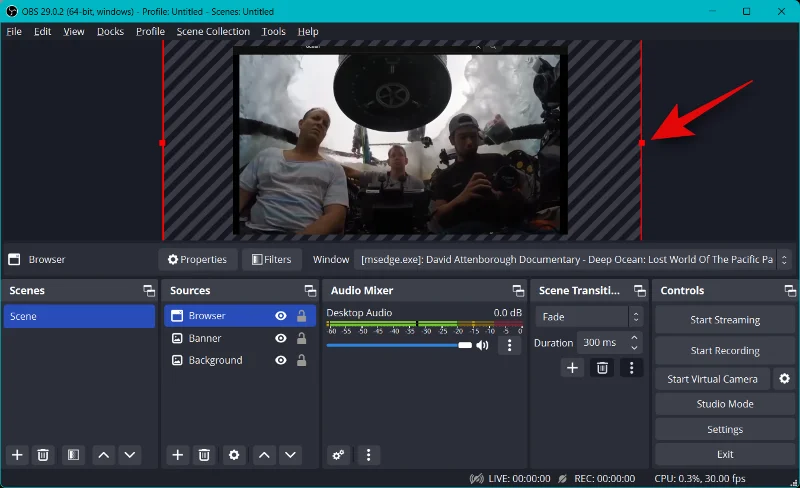Select the Banner source

click(x=240, y=338)
